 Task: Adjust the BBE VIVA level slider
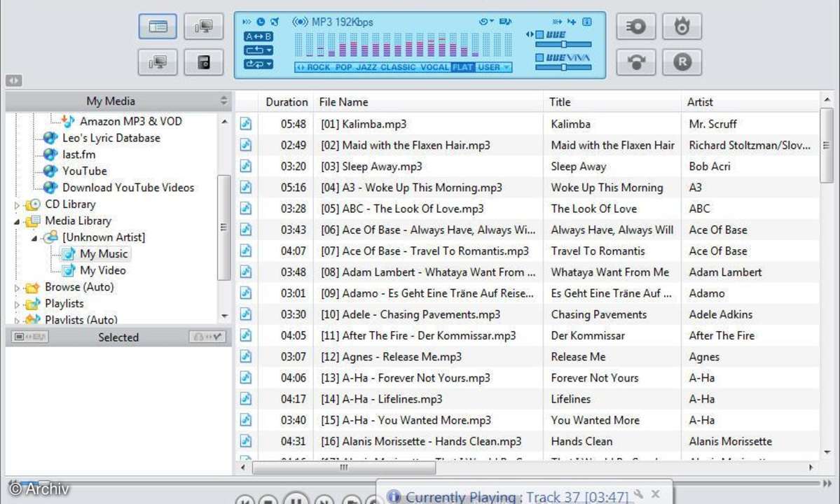(x=563, y=67)
